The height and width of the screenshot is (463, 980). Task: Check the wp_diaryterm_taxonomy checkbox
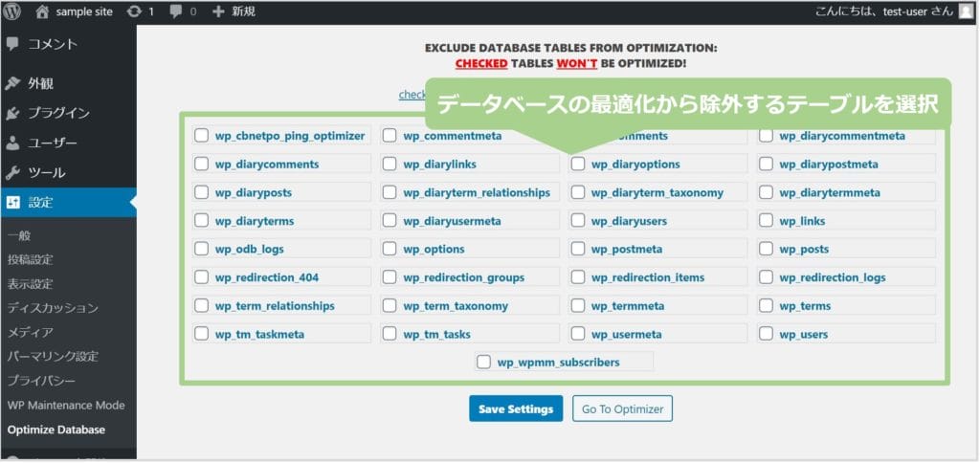578,192
